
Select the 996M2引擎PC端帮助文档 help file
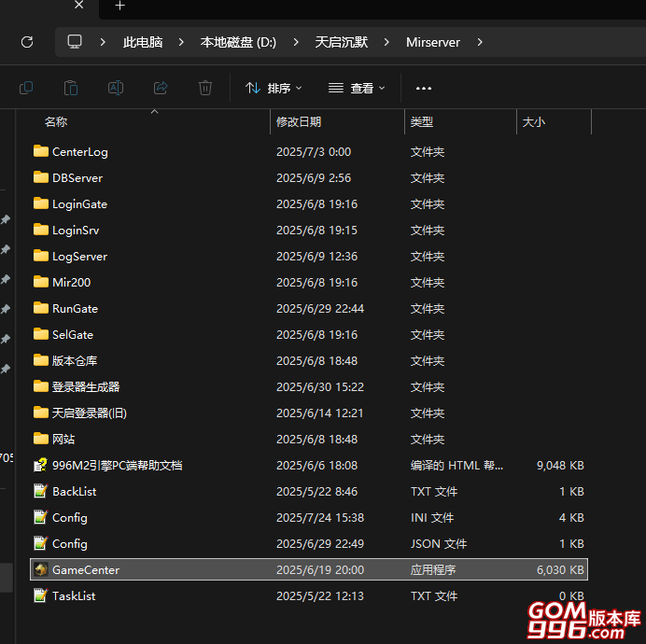coord(117,465)
